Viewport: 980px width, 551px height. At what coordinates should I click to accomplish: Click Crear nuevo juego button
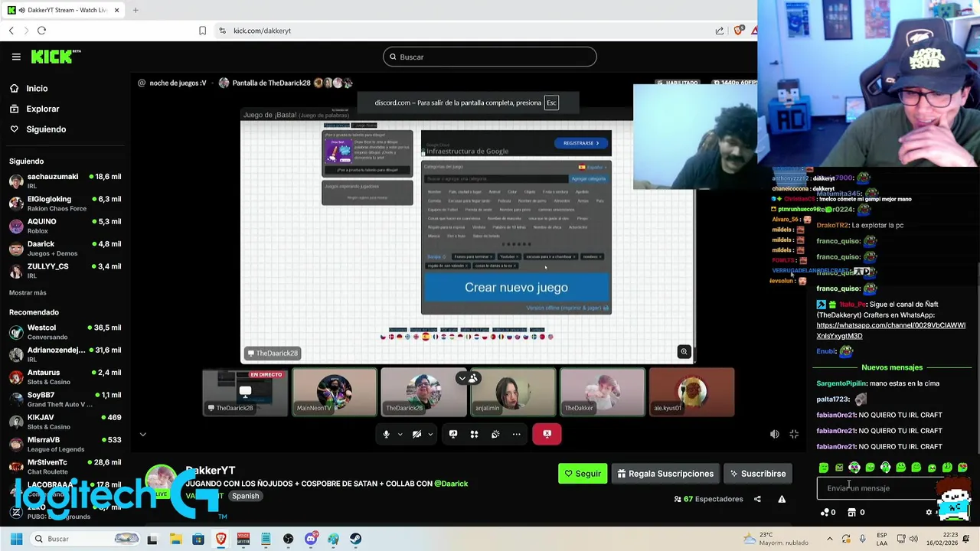(x=516, y=287)
